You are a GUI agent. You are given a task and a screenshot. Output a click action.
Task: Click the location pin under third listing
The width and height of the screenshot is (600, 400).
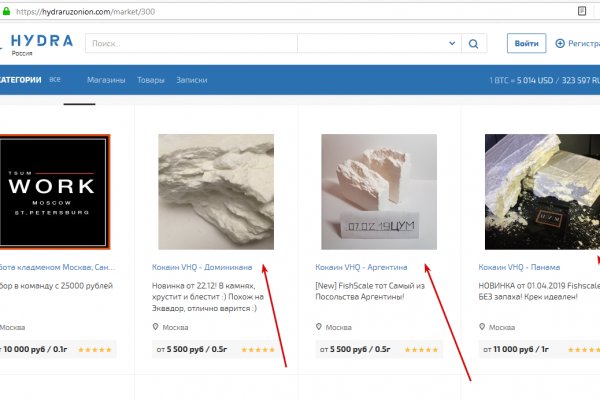[320, 327]
